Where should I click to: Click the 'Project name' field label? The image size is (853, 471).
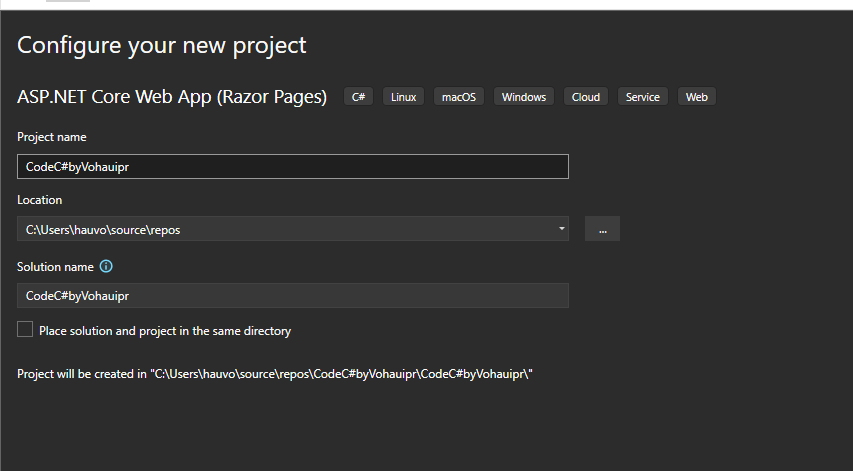coord(52,137)
